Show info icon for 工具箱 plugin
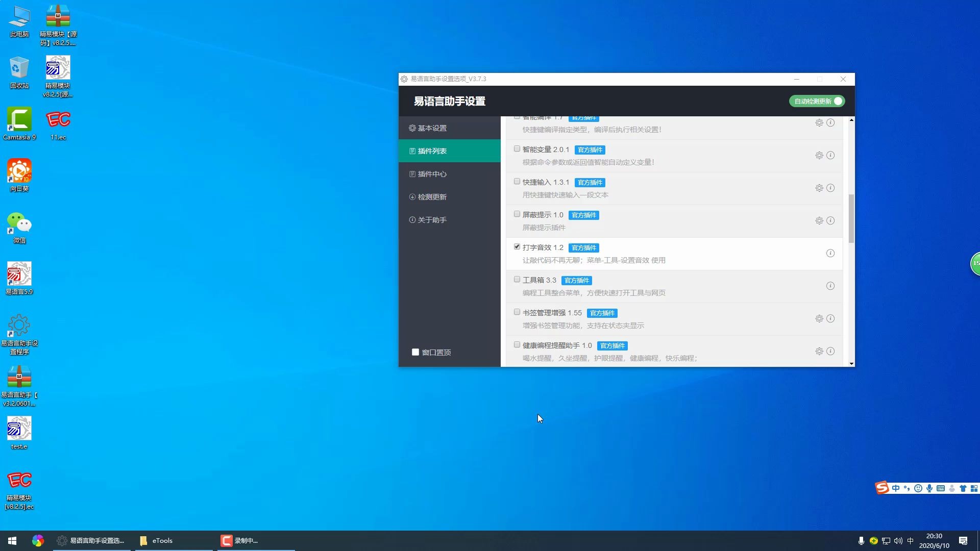The height and width of the screenshot is (551, 980). pyautogui.click(x=830, y=286)
